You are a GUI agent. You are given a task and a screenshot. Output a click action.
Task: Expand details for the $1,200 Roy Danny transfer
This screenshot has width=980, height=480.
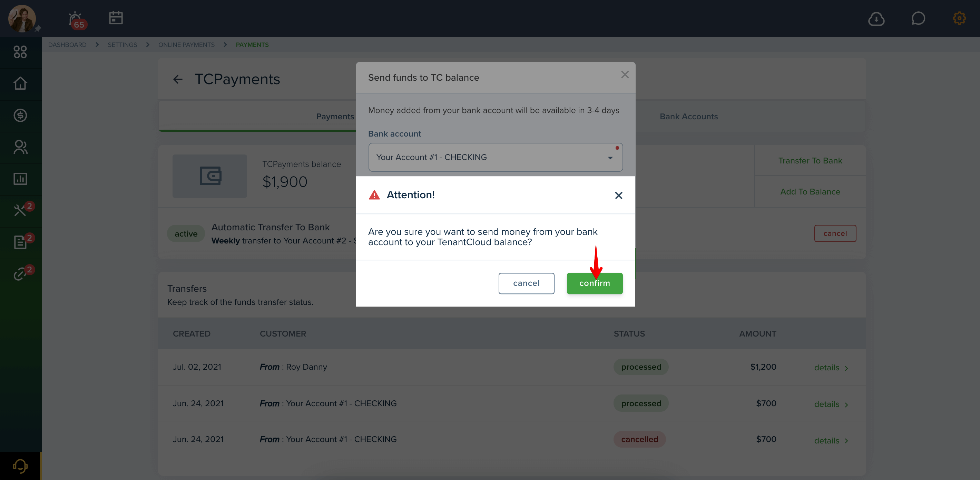coord(831,368)
